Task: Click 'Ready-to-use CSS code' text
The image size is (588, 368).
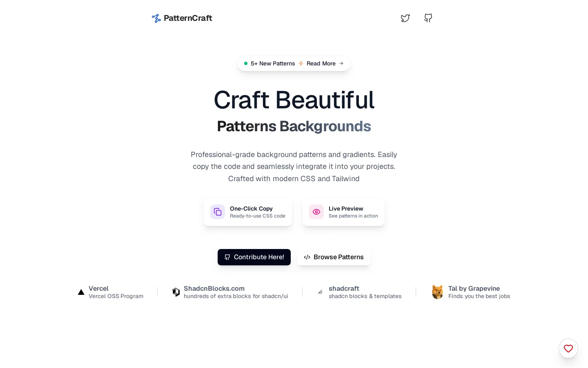Action: click(x=258, y=216)
